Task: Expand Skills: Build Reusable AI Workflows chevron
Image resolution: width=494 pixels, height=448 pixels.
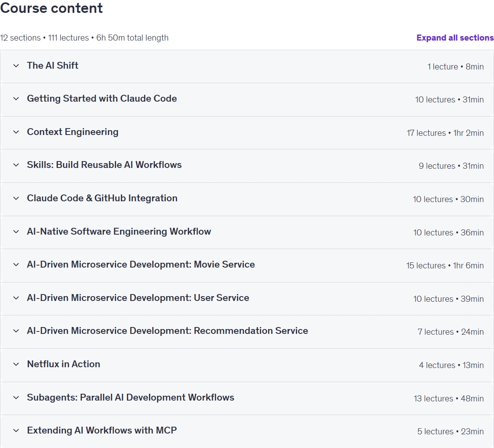Action: (x=16, y=165)
